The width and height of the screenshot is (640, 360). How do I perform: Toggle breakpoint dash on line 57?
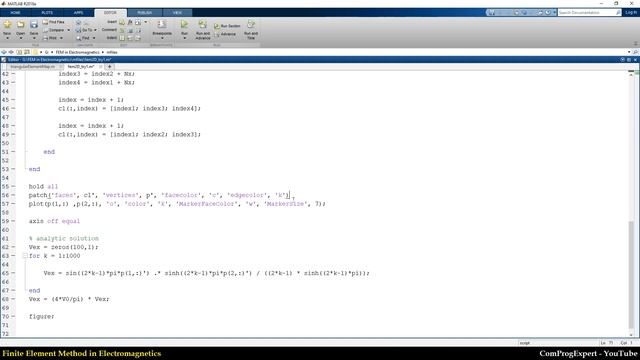click(x=13, y=204)
